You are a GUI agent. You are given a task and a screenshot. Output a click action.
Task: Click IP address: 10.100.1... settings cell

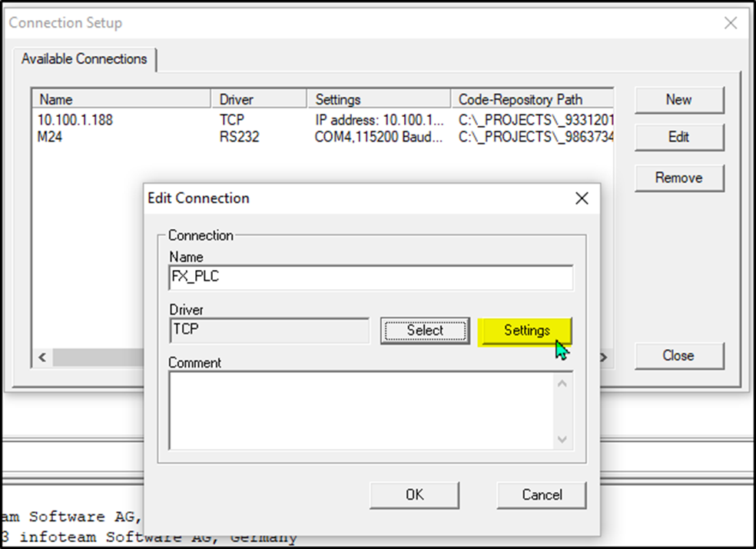pos(380,120)
